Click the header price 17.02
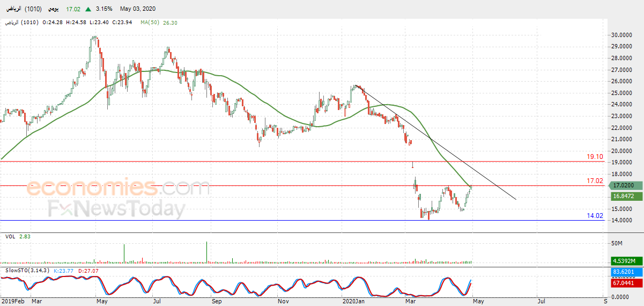Screen dimensions: 644x306 click(x=73, y=9)
